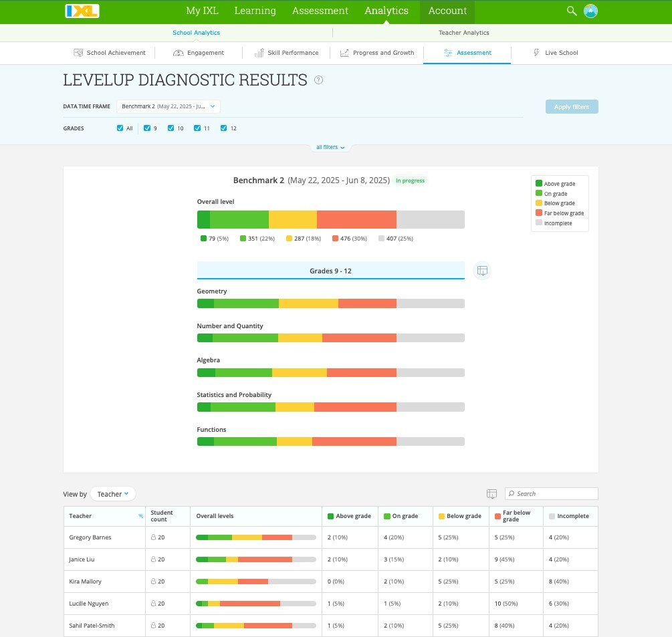
Task: Toggle the All grades checkbox
Action: click(x=120, y=128)
